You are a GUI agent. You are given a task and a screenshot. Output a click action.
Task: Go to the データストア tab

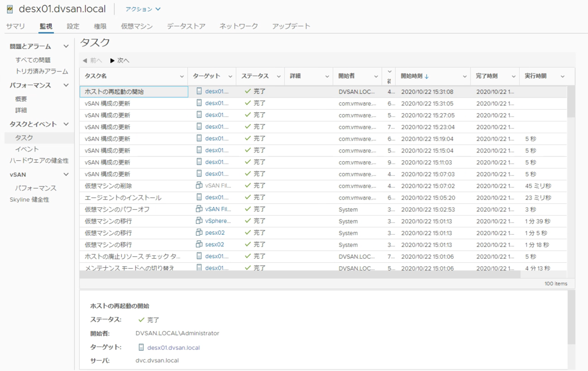click(186, 26)
